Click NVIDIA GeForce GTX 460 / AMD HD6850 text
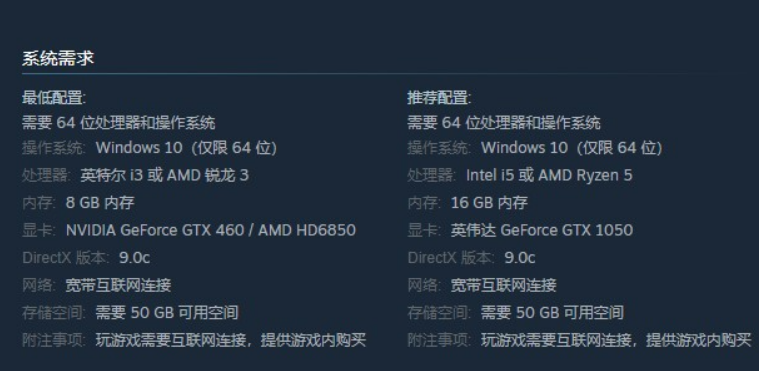Screen dimensions: 759x371 point(211,230)
